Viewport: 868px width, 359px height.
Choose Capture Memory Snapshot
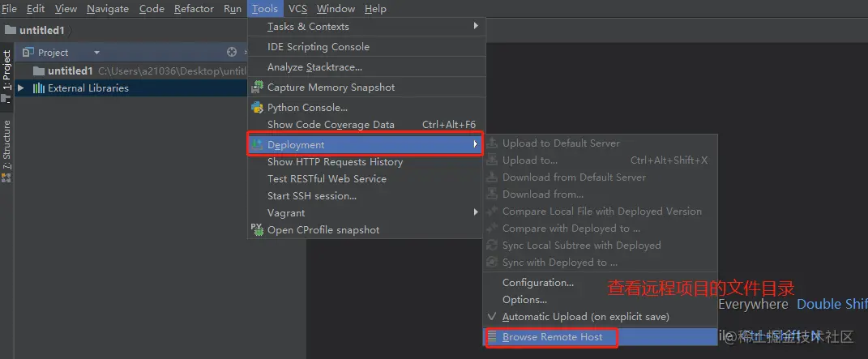coord(366,88)
